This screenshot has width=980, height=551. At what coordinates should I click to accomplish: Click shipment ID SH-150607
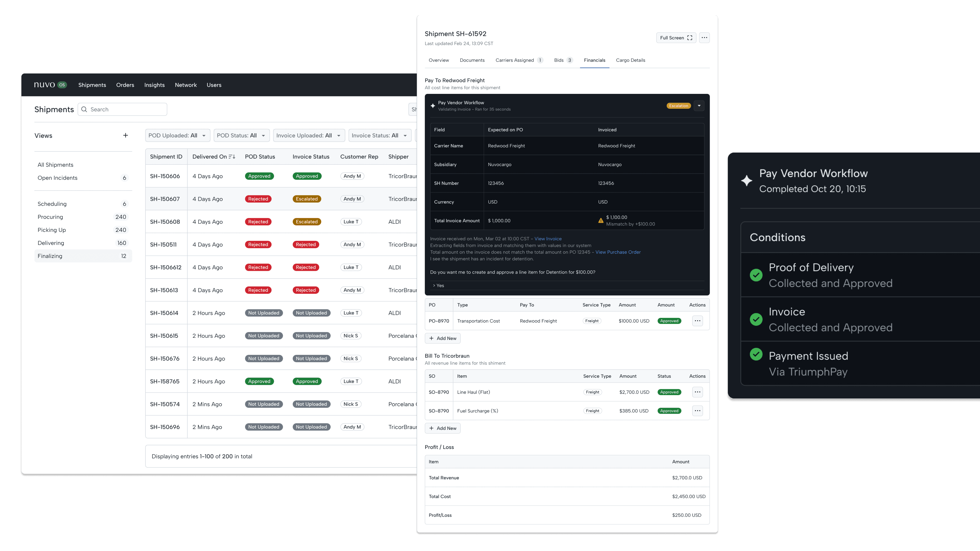[x=165, y=199]
